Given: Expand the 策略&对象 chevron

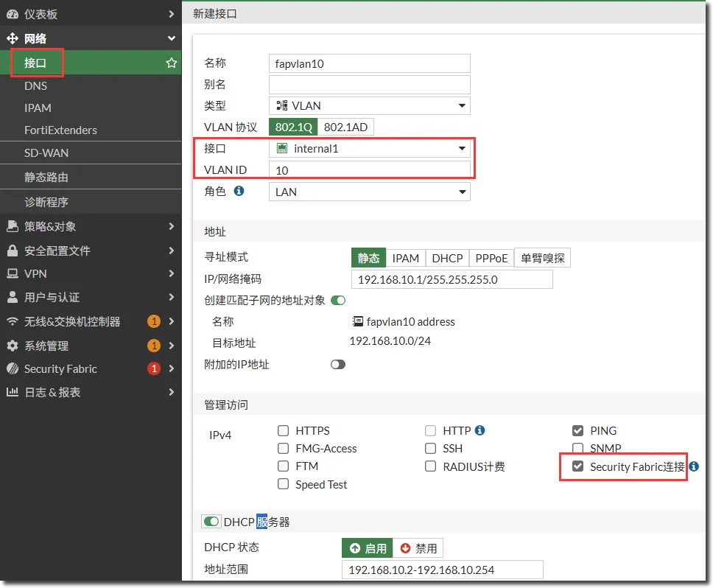Looking at the screenshot, I should pos(172,226).
